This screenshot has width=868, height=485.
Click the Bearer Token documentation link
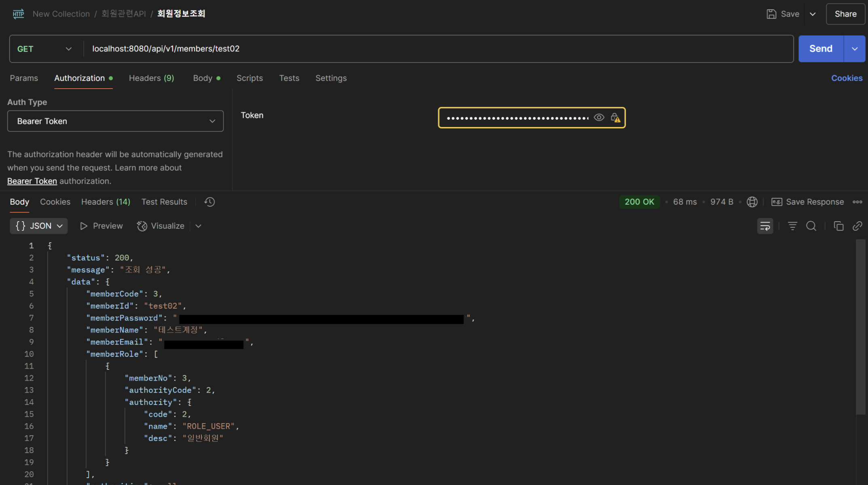tap(32, 181)
